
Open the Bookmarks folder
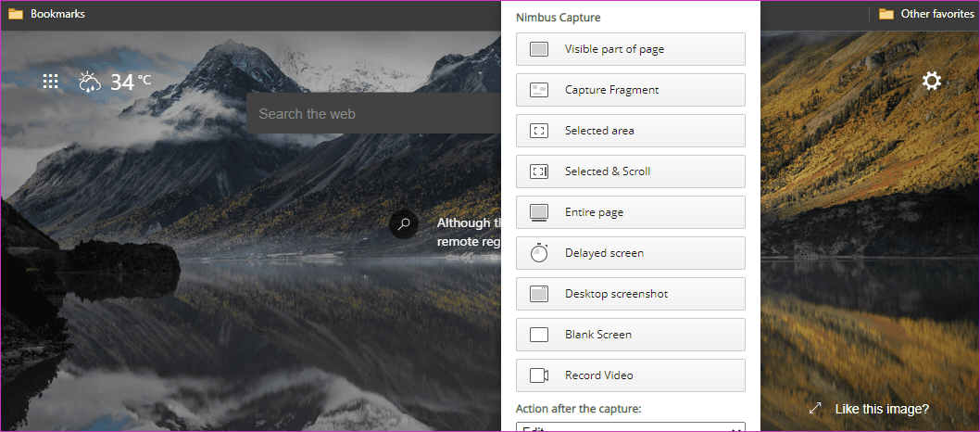(47, 14)
